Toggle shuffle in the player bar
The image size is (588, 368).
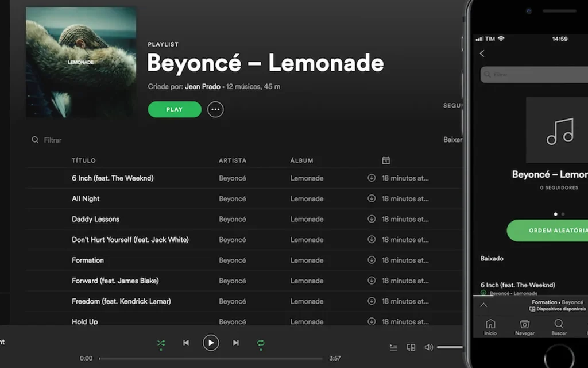[x=161, y=343]
